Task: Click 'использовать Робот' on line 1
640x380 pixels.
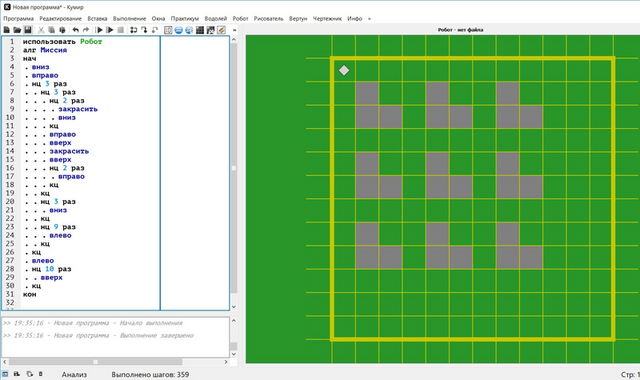Action: click(x=62, y=42)
